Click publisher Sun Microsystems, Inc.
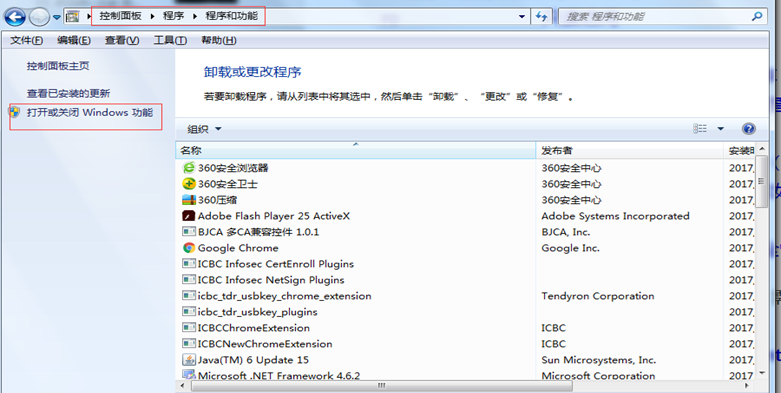Screen dimensions: 781x393 pyautogui.click(x=599, y=360)
